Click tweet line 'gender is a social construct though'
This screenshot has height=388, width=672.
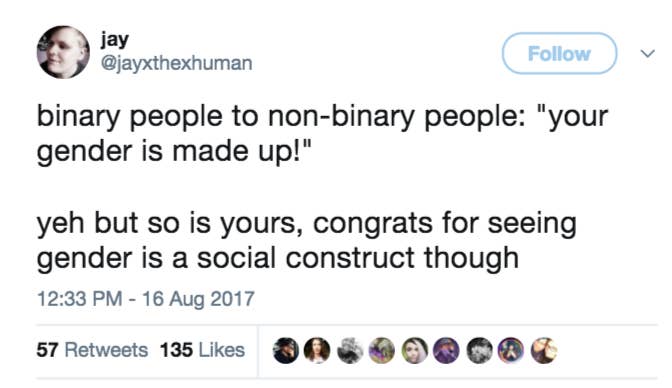click(278, 259)
